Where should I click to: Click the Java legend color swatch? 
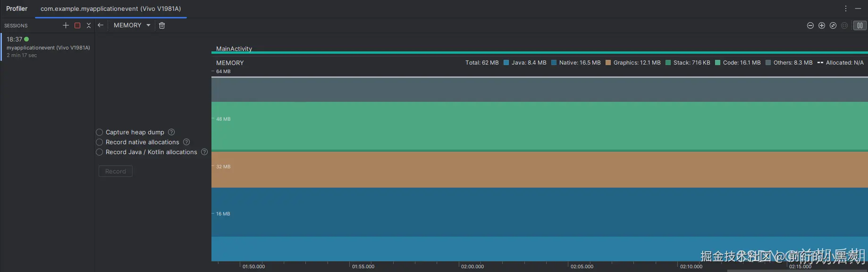coord(506,63)
